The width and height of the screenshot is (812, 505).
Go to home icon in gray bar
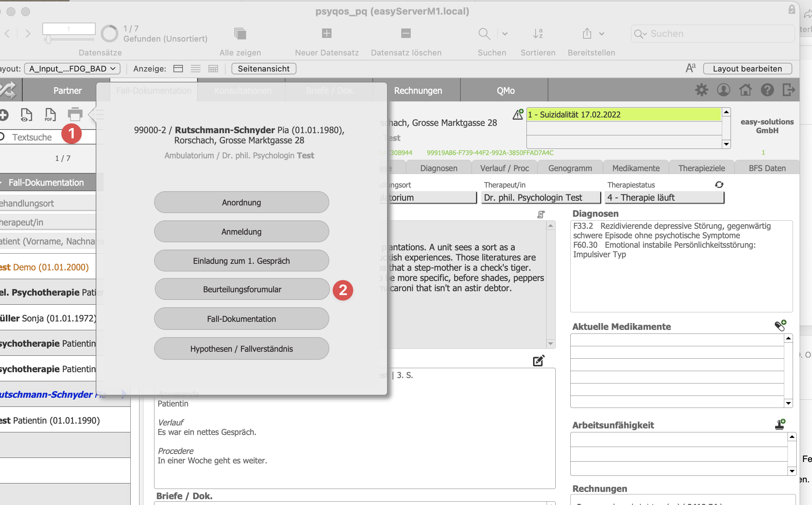click(745, 90)
